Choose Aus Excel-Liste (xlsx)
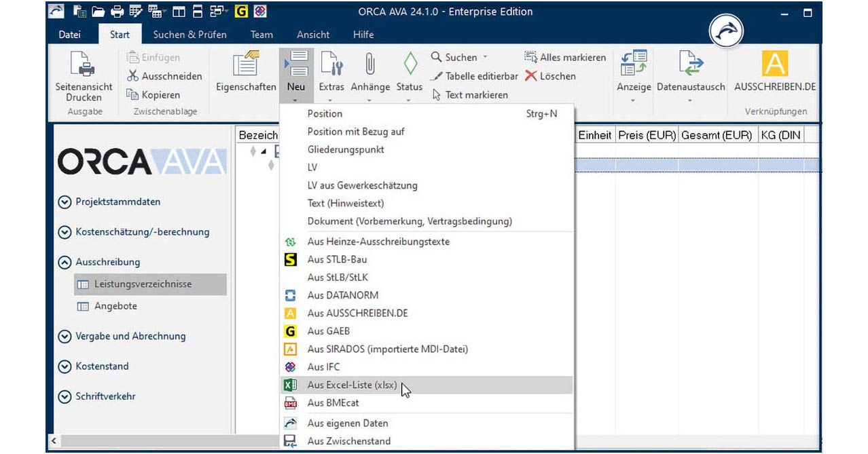This screenshot has width=868, height=454. [x=427, y=385]
